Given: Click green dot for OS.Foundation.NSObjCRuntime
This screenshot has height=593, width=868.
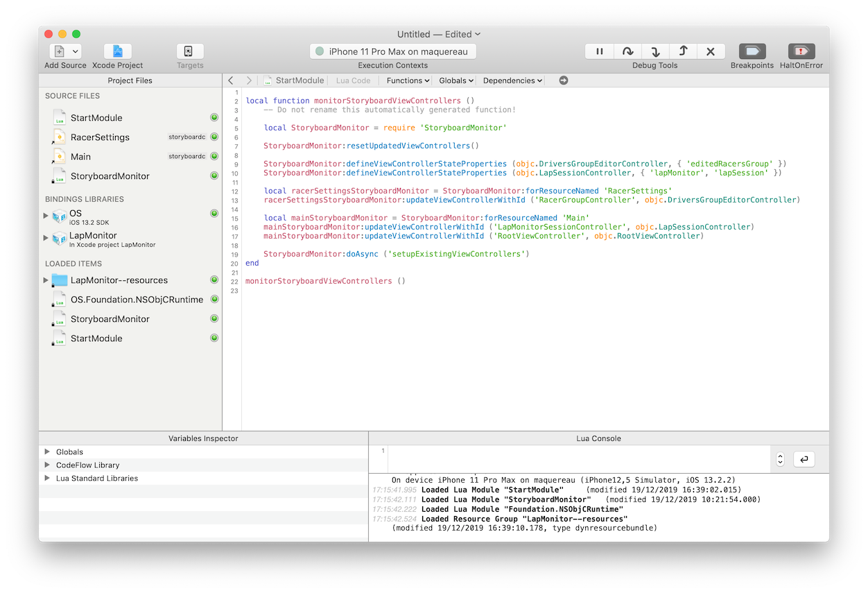Looking at the screenshot, I should pyautogui.click(x=214, y=300).
